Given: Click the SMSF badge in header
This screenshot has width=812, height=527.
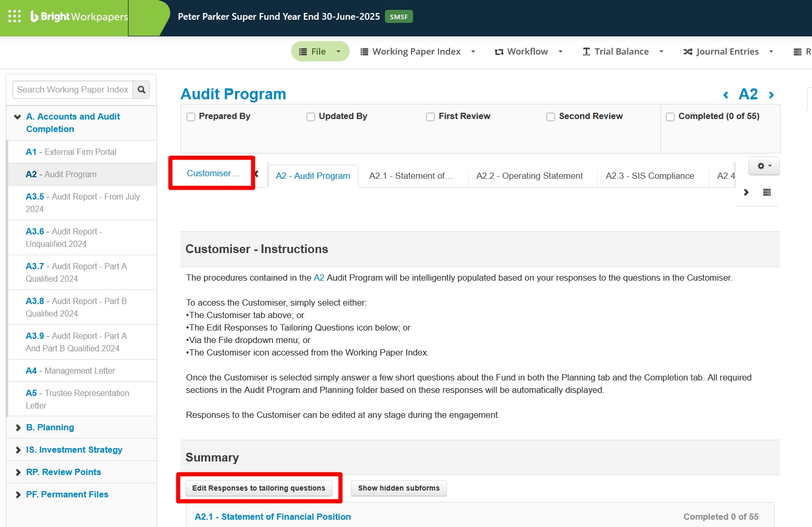Looking at the screenshot, I should 398,17.
